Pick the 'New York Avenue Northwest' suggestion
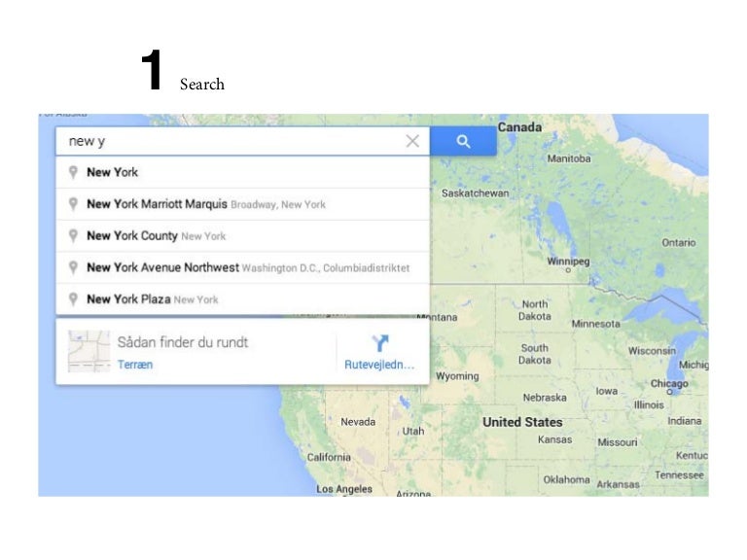This screenshot has height=560, width=747. pos(162,267)
